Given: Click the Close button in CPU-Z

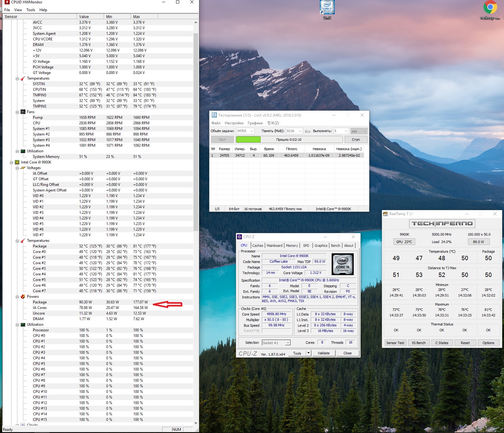Looking at the screenshot, I should click(347, 353).
